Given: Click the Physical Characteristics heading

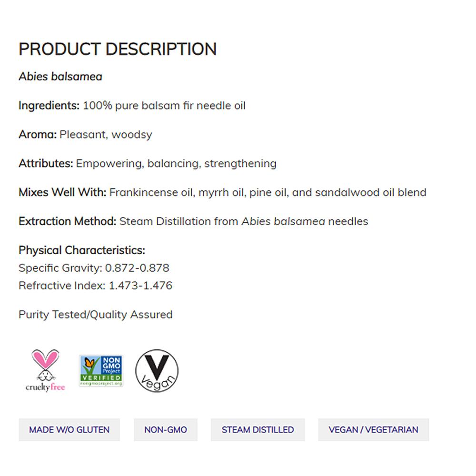Looking at the screenshot, I should coord(82,250).
